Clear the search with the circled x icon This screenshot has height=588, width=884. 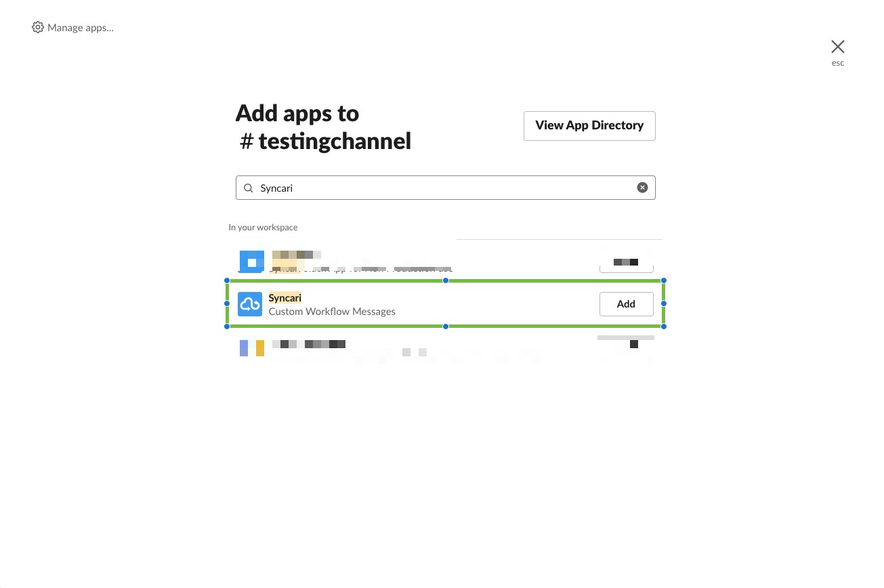pos(642,188)
